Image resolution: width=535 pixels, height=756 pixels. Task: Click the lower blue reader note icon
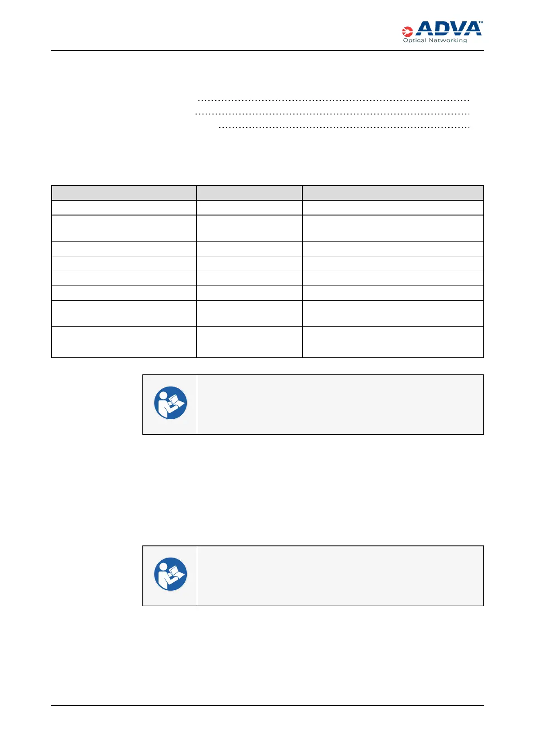(x=170, y=574)
